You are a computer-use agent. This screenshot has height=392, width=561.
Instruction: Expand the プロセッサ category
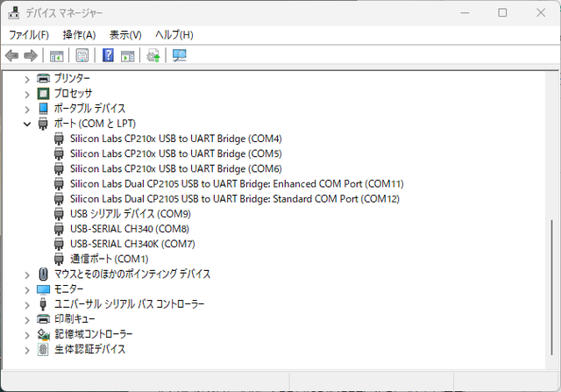(x=27, y=94)
